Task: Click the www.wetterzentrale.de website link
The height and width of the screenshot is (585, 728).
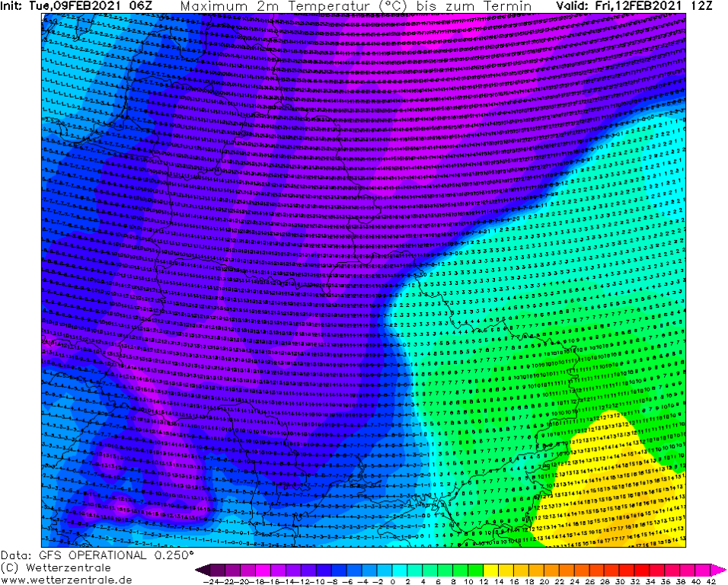Action: coord(66,580)
